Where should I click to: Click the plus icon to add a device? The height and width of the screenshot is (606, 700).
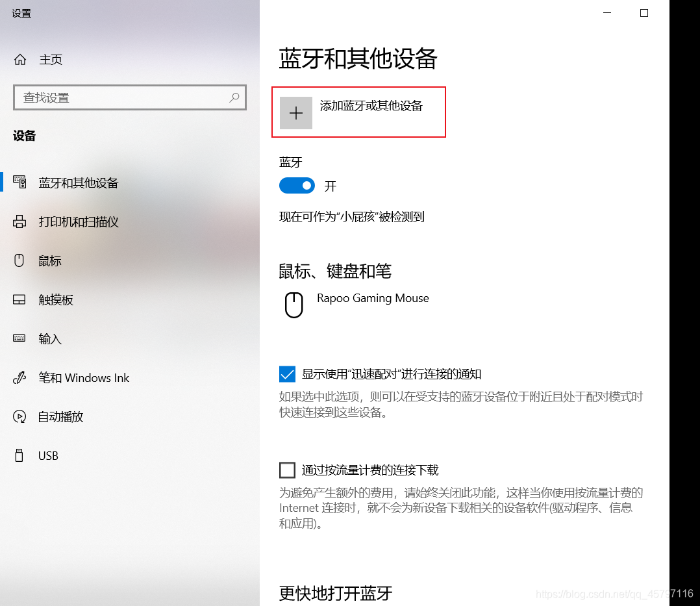(295, 113)
